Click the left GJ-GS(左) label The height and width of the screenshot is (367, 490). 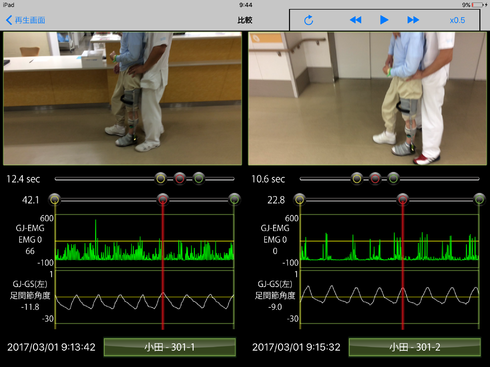(x=30, y=284)
